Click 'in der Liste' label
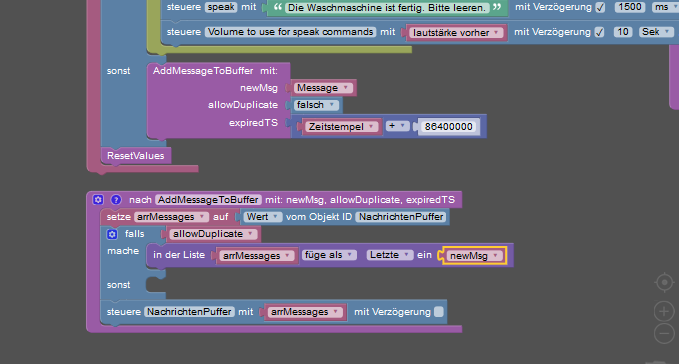The image size is (679, 364). tap(179, 255)
